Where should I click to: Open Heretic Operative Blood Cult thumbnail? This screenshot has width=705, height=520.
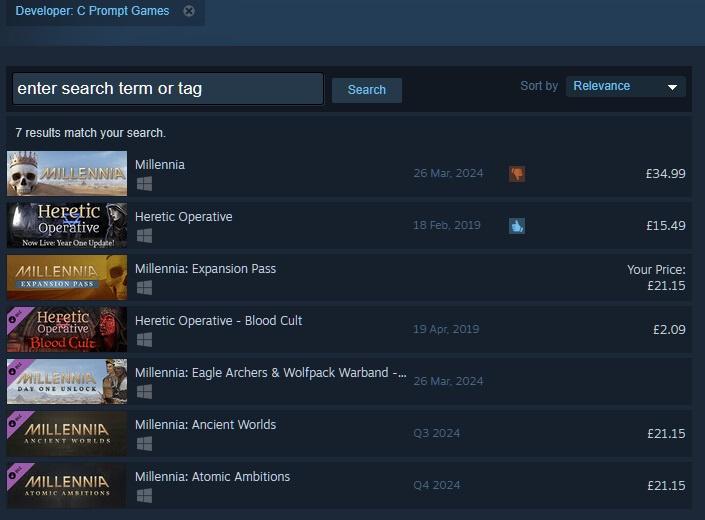67,330
